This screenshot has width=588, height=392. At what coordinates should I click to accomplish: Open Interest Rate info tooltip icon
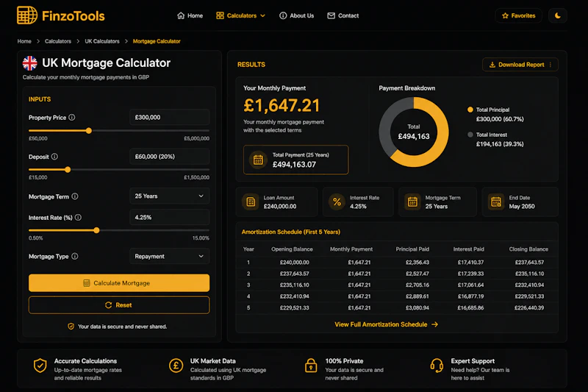78,217
